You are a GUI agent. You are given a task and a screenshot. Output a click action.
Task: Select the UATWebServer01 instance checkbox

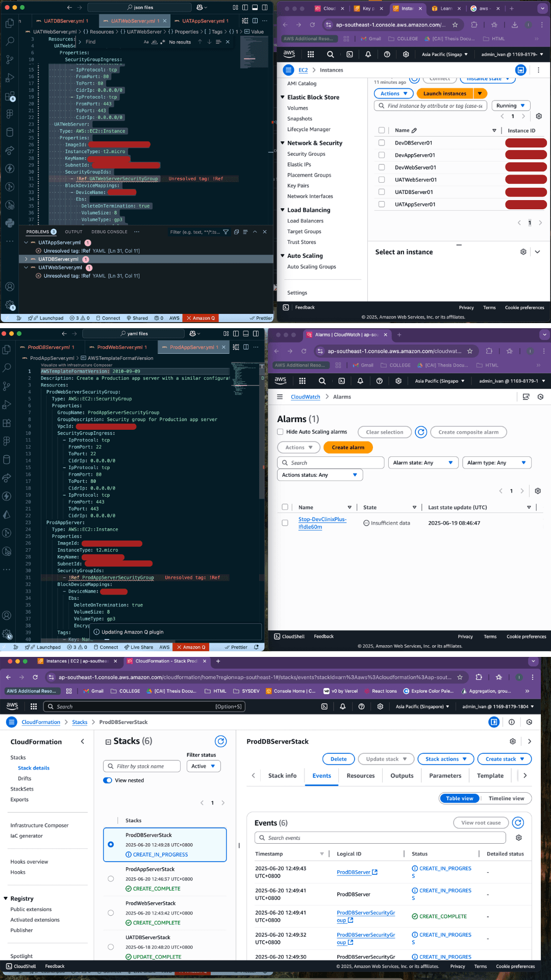[382, 180]
